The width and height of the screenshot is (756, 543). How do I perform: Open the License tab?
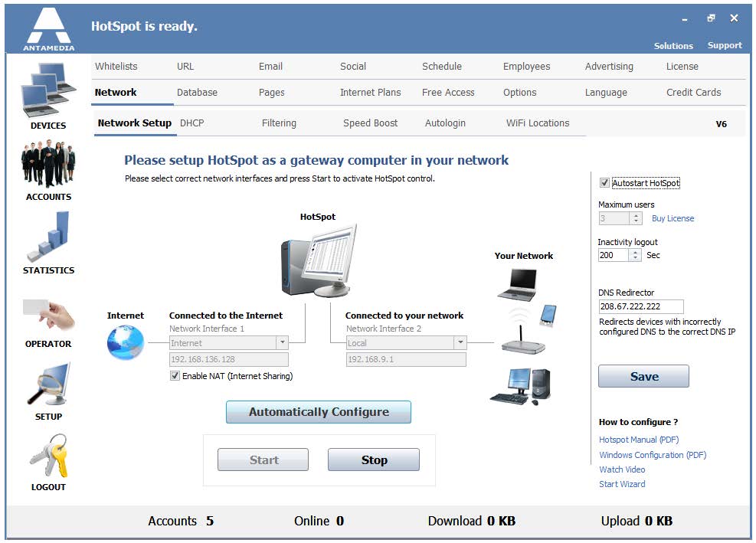click(x=682, y=67)
